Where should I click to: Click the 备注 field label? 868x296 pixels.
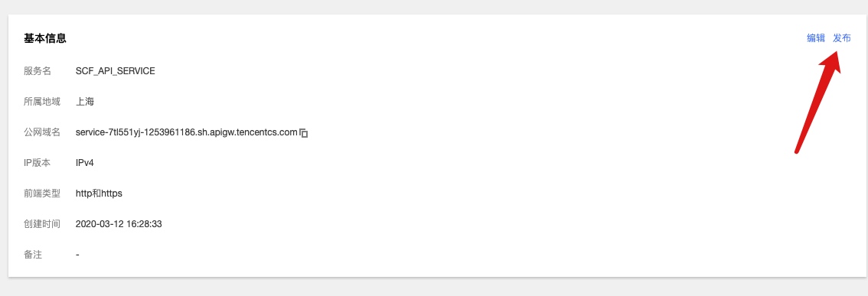pos(33,255)
